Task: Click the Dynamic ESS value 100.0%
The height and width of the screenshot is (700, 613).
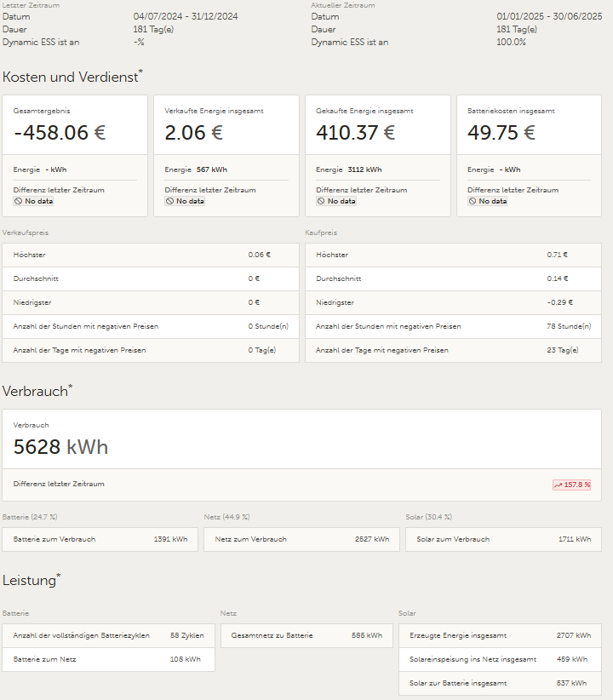Action: 511,43
